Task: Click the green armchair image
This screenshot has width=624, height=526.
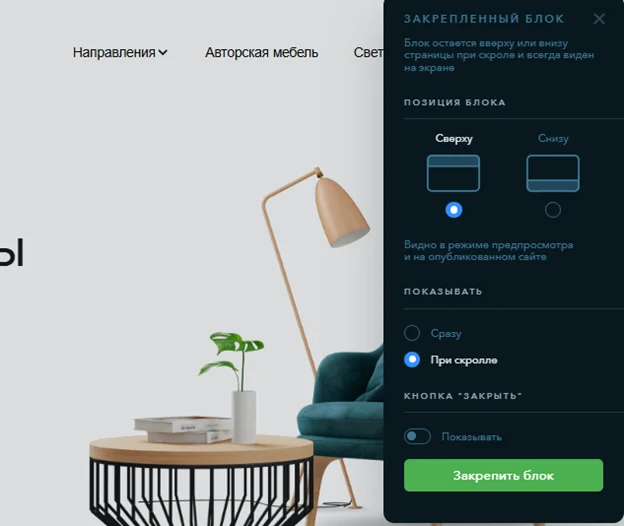Action: (342, 410)
